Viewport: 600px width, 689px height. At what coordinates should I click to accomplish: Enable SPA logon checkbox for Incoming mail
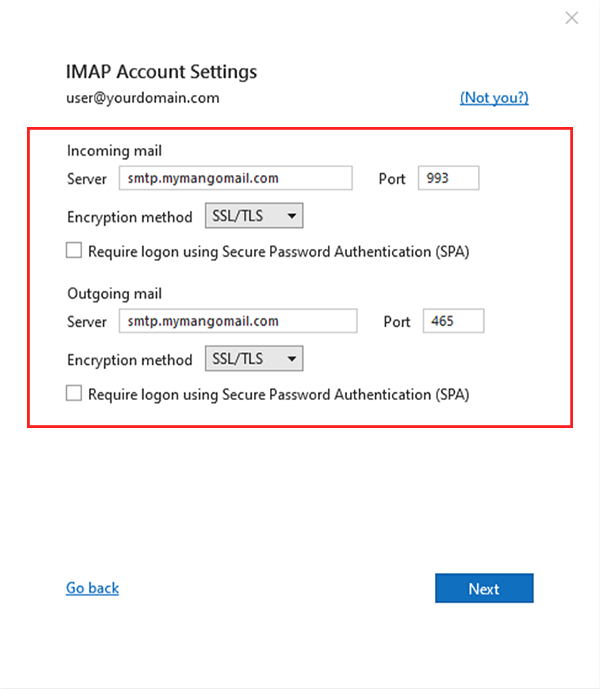(x=74, y=250)
